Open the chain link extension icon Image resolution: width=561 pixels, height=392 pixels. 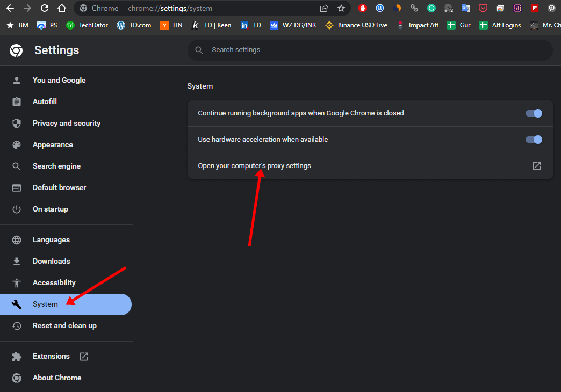click(x=414, y=8)
